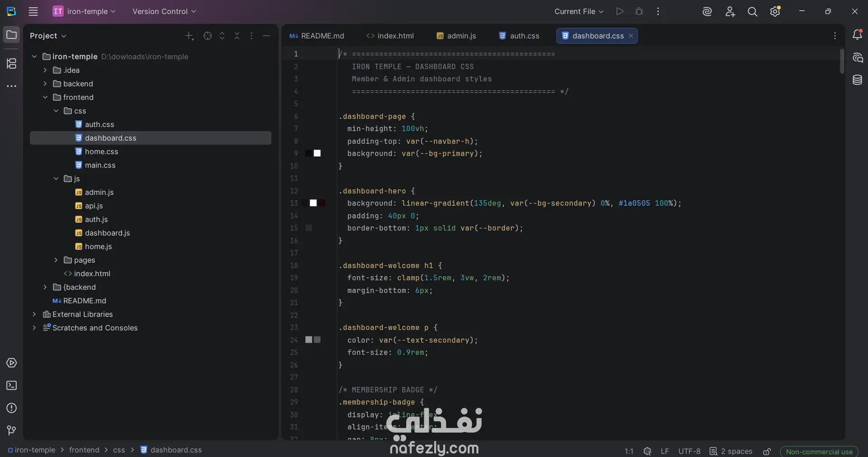Click frontend breadcrumb in navigation bar

coord(84,450)
